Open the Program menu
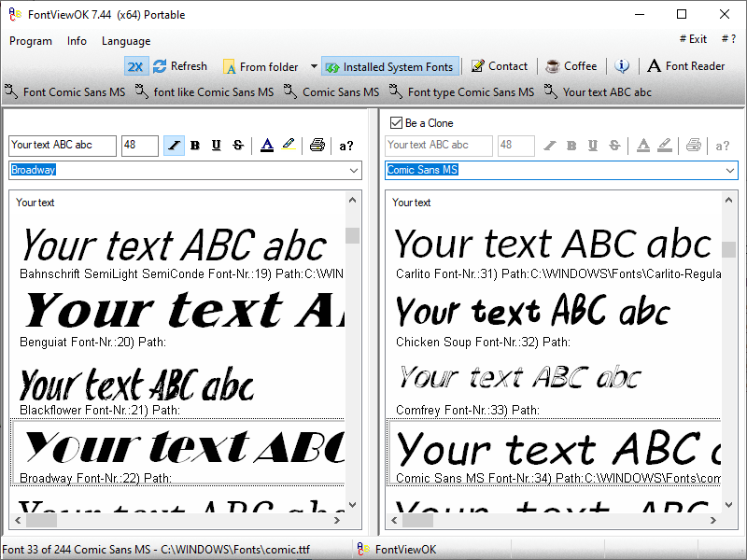Image resolution: width=747 pixels, height=560 pixels. point(31,41)
